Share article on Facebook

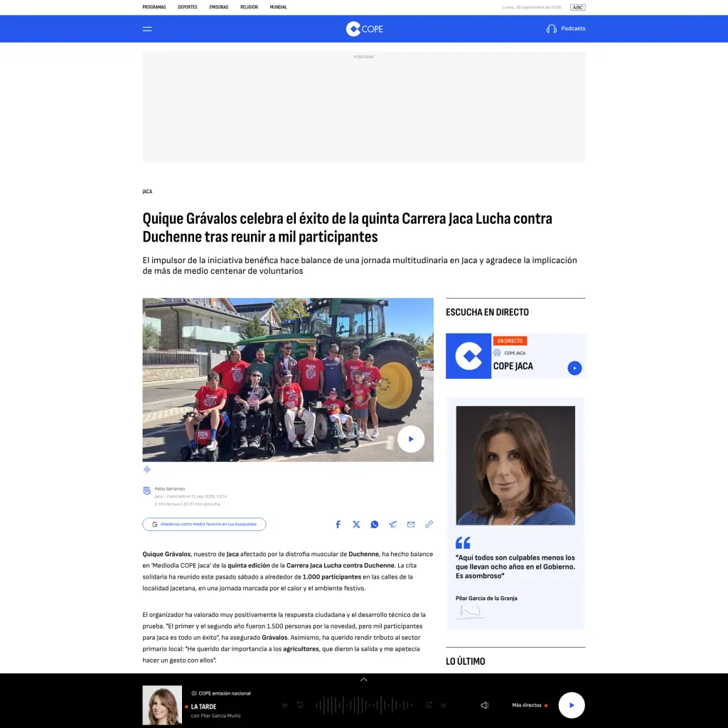(x=338, y=524)
